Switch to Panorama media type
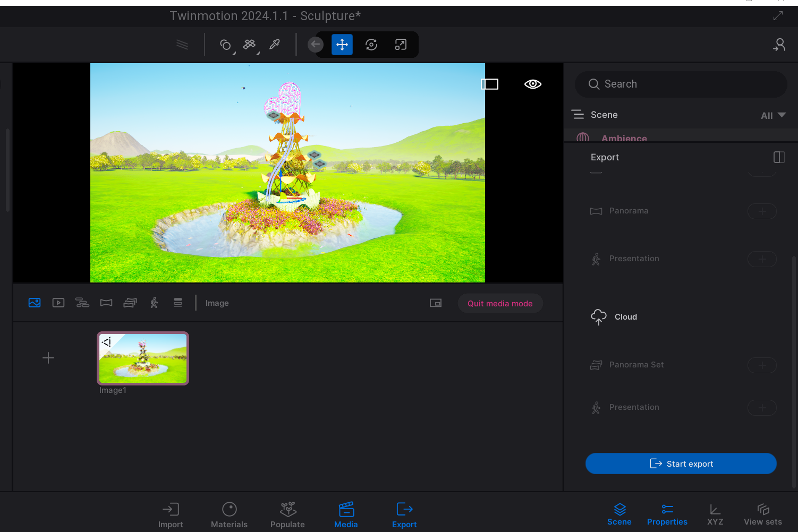Screen dimensions: 798x532 click(x=106, y=303)
